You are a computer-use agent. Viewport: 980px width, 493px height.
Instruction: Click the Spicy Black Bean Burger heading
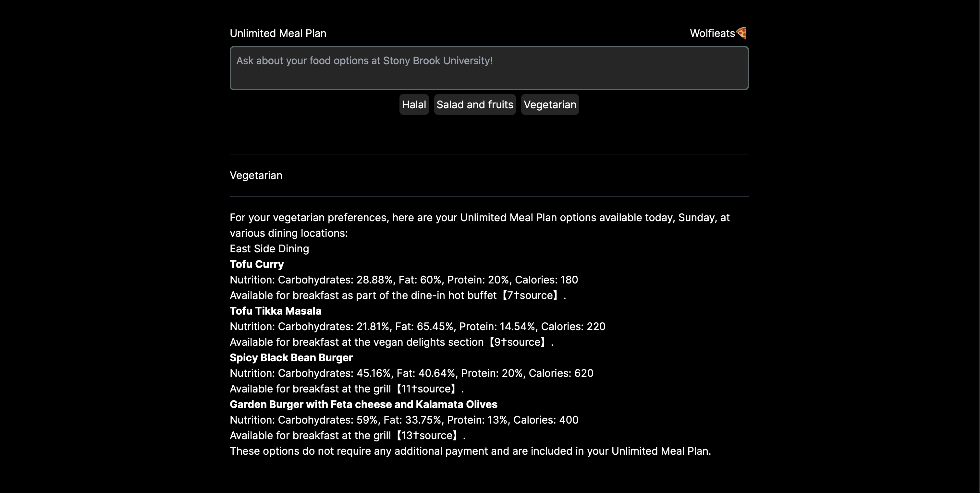(x=291, y=358)
